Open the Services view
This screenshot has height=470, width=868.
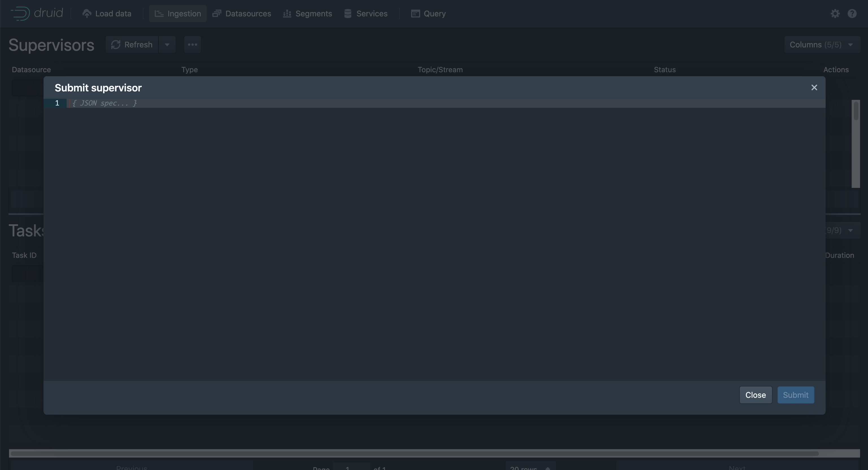pos(366,14)
